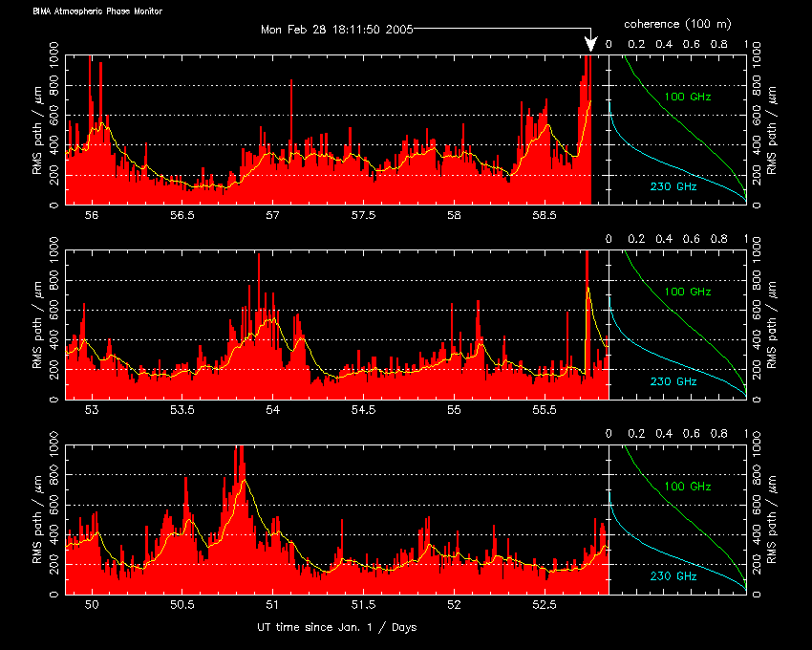Click the coherence (100 m) axis heading
812x650 pixels.
click(677, 22)
